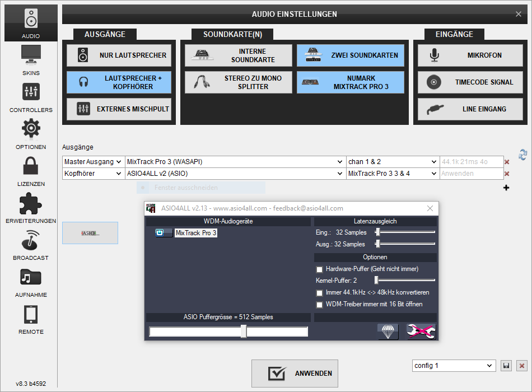Viewport: 532px width, 392px height.
Task: Choose Numark Mixtrack Pro 3 sound card
Action: [351, 82]
